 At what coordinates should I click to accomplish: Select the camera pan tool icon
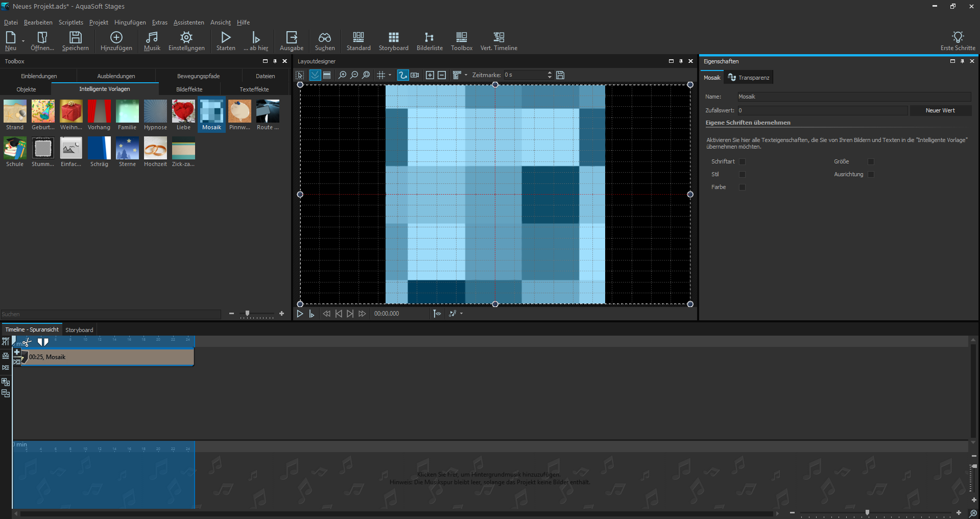click(415, 75)
